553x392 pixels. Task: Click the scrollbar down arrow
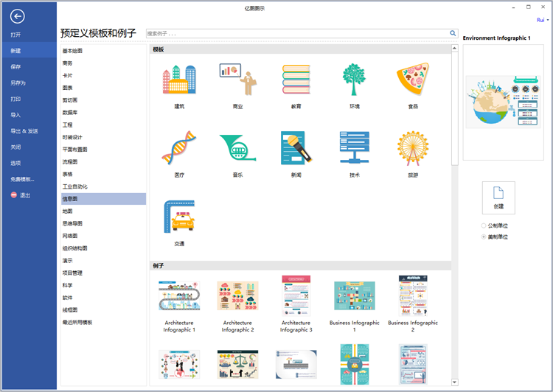(x=455, y=382)
